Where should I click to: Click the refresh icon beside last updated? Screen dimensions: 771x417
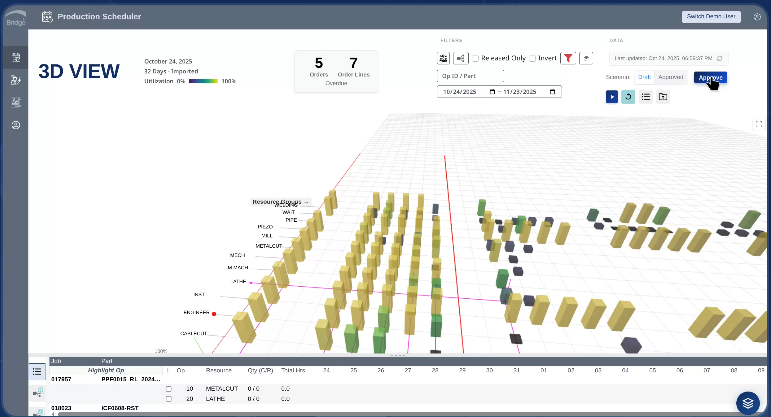coord(720,59)
